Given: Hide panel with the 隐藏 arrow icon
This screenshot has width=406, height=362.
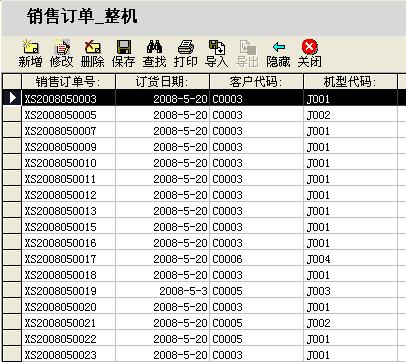Looking at the screenshot, I should (278, 53).
